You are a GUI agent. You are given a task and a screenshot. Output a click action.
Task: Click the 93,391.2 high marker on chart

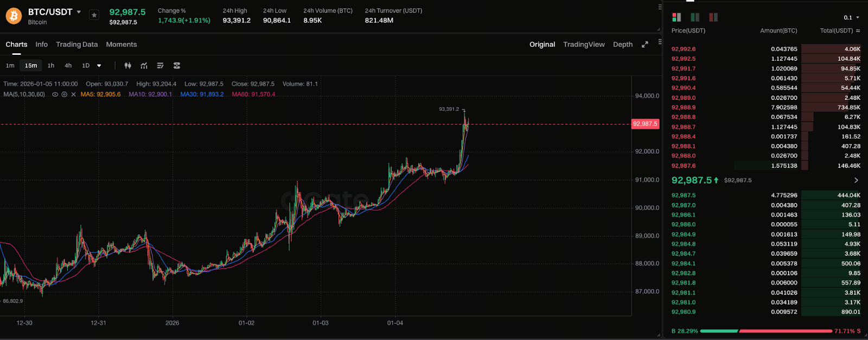point(449,109)
